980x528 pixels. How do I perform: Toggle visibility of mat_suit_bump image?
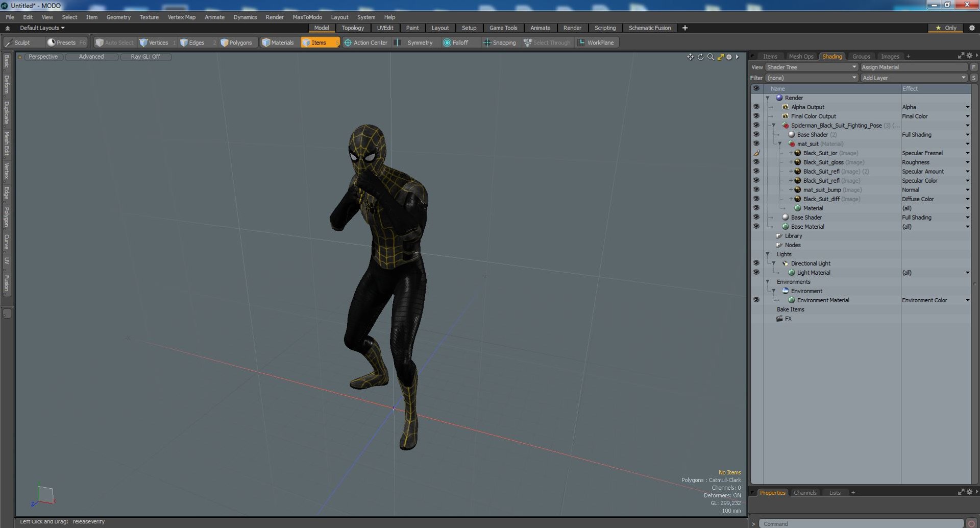click(x=756, y=190)
